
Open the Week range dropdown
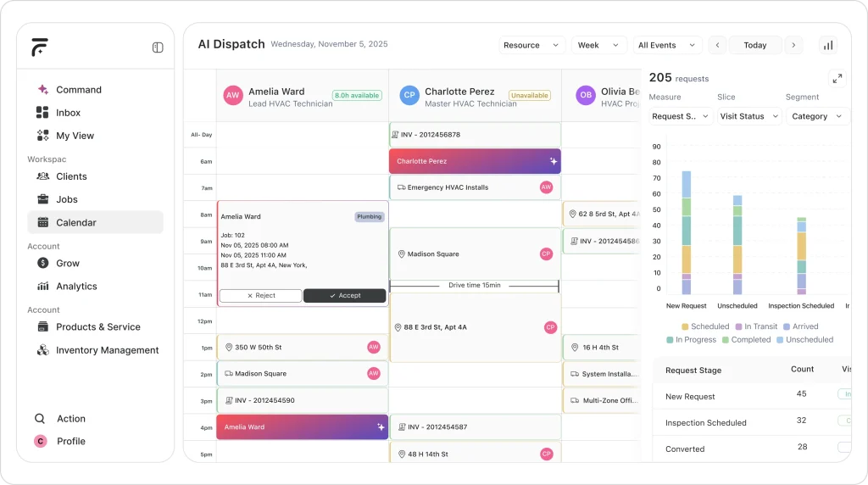click(598, 46)
